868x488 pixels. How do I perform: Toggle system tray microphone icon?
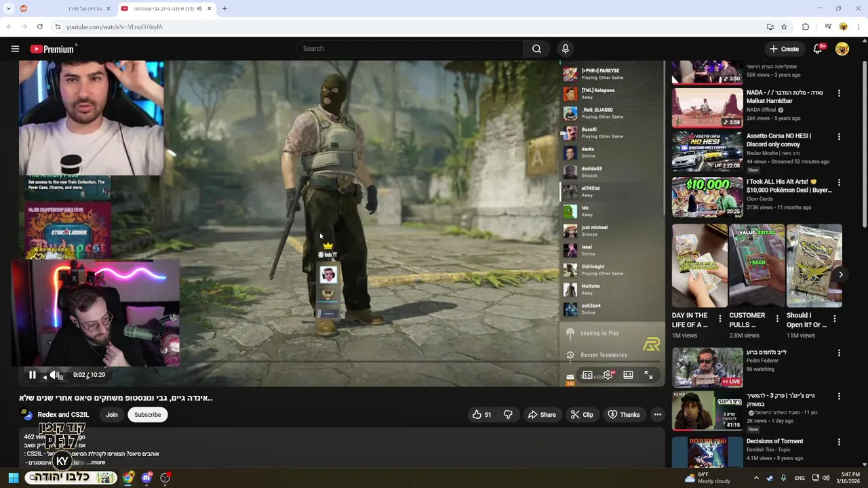(x=783, y=478)
